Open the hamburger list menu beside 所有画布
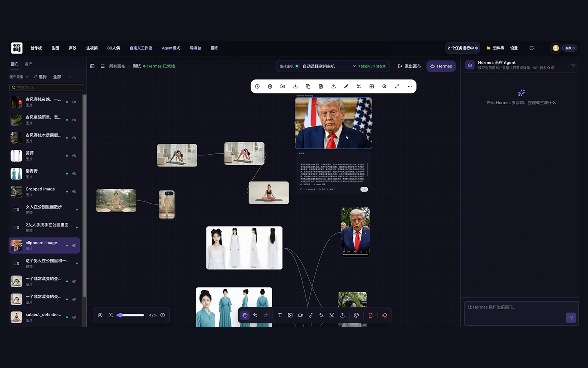This screenshot has height=368, width=588. point(102,66)
